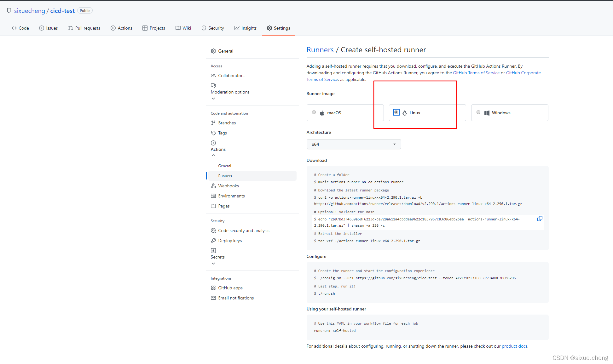The height and width of the screenshot is (364, 613).
Task: Open the sixuecheng owner link
Action: [30, 11]
